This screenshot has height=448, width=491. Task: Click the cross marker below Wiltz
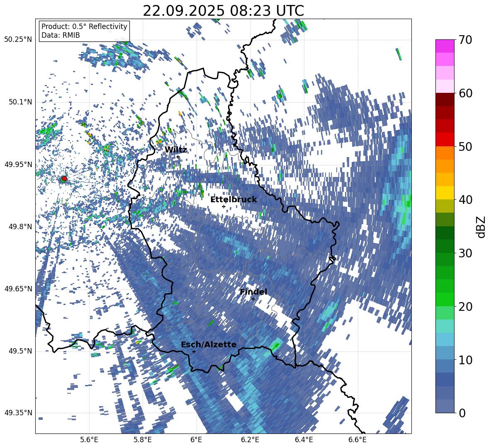pyautogui.click(x=178, y=157)
